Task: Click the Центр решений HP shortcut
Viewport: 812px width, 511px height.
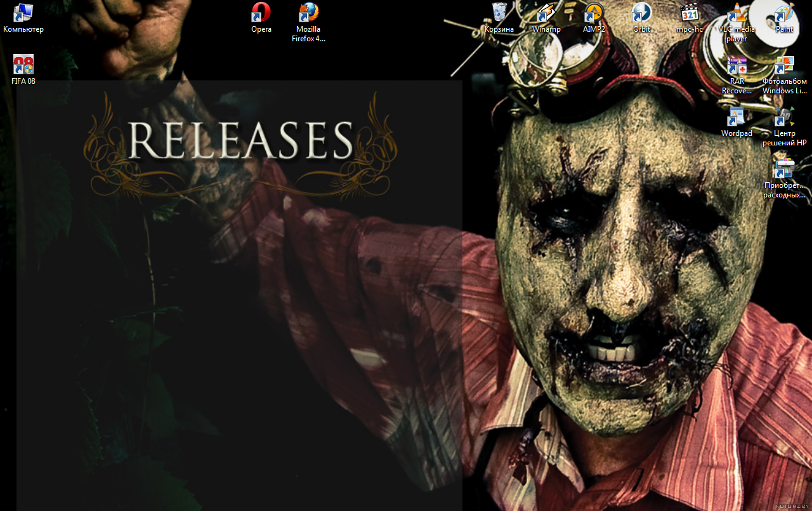Action: (x=785, y=127)
